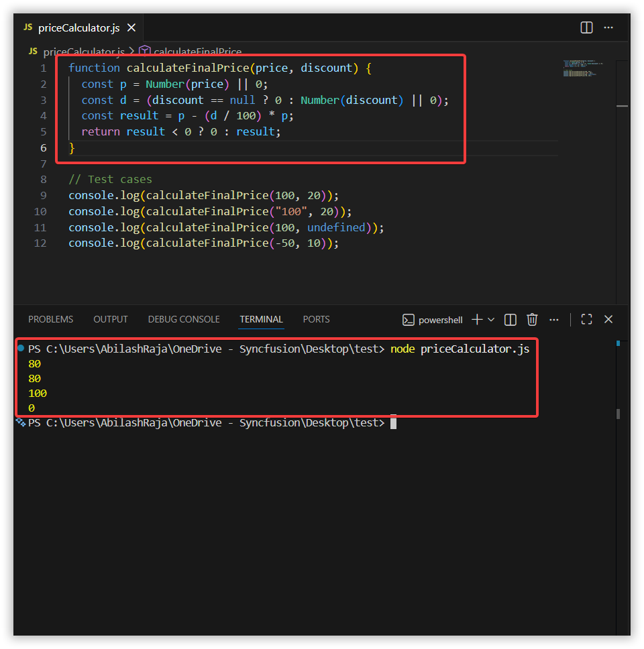
Task: Click the closing brace on line 6
Action: 72,147
